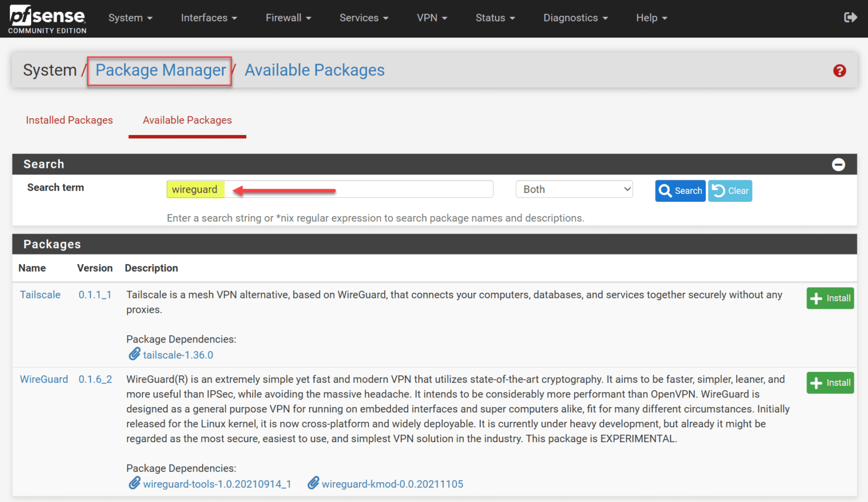Open the search type combo box showing Both
The height and width of the screenshot is (502, 868).
point(574,189)
